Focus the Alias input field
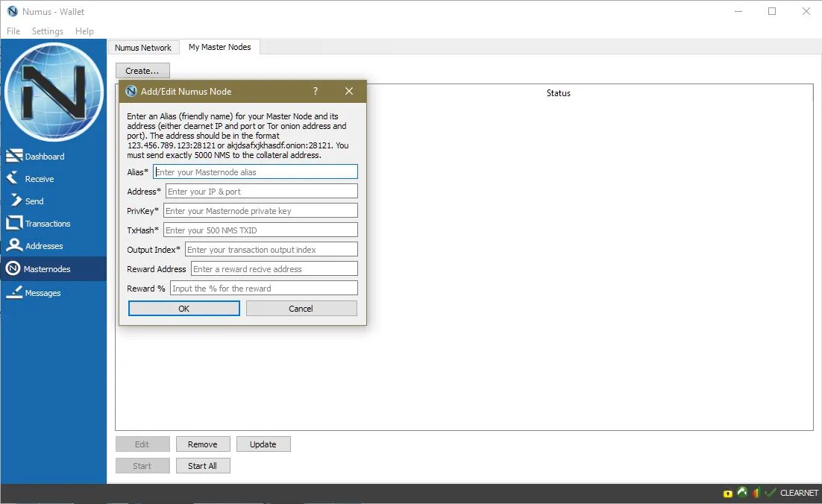Viewport: 822px width, 504px height. tap(255, 171)
